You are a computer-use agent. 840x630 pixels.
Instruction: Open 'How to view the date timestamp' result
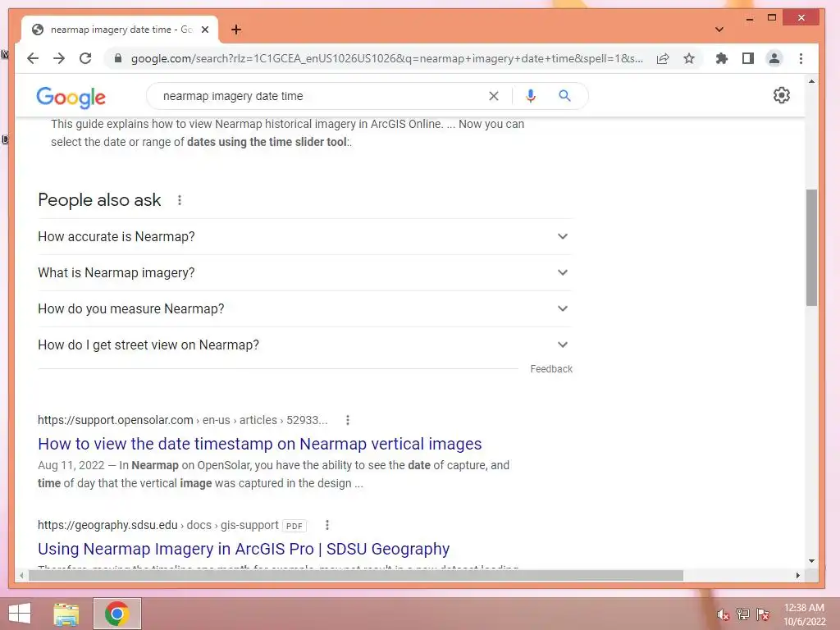coord(260,444)
